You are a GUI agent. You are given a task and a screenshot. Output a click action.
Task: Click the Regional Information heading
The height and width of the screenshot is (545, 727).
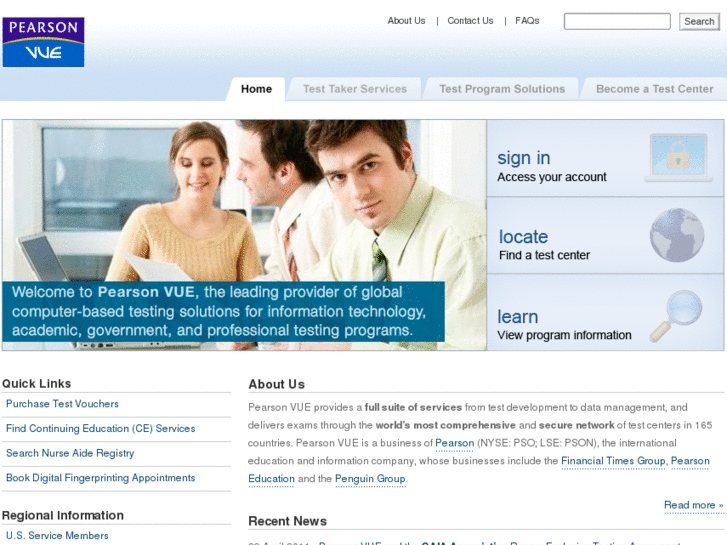[63, 515]
